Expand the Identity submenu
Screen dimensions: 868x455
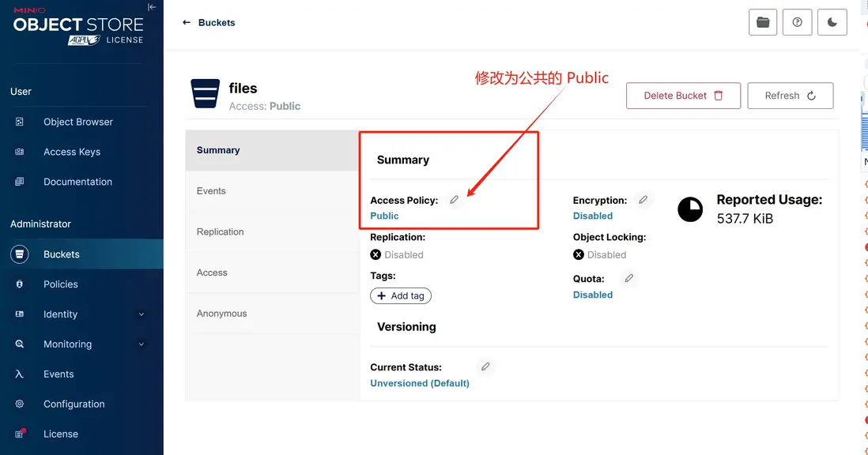[x=142, y=314]
